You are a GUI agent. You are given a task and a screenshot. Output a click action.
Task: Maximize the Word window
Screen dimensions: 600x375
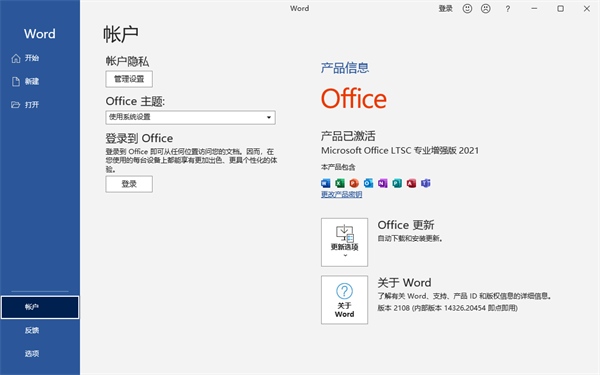point(560,8)
